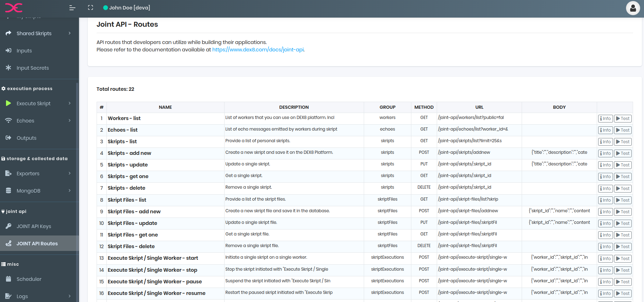Image resolution: width=644 pixels, height=302 pixels.
Task: Click the Input Secrets asterisk icon
Action: tap(8, 68)
